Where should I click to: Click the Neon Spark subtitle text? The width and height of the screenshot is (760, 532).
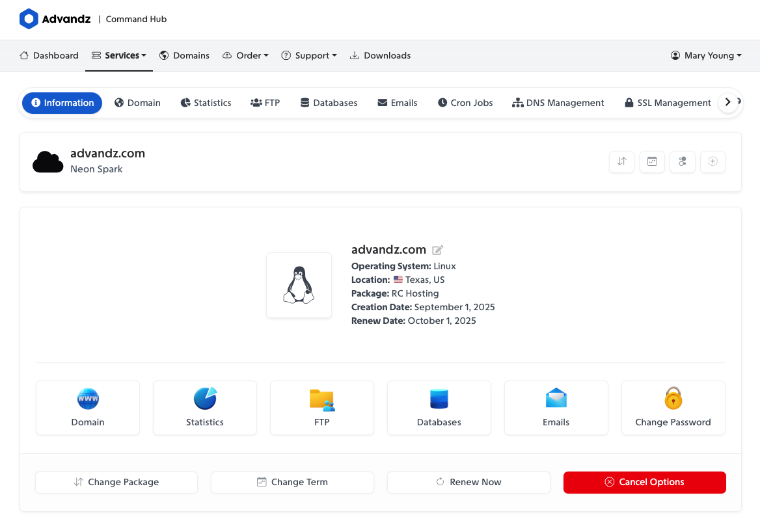[96, 169]
